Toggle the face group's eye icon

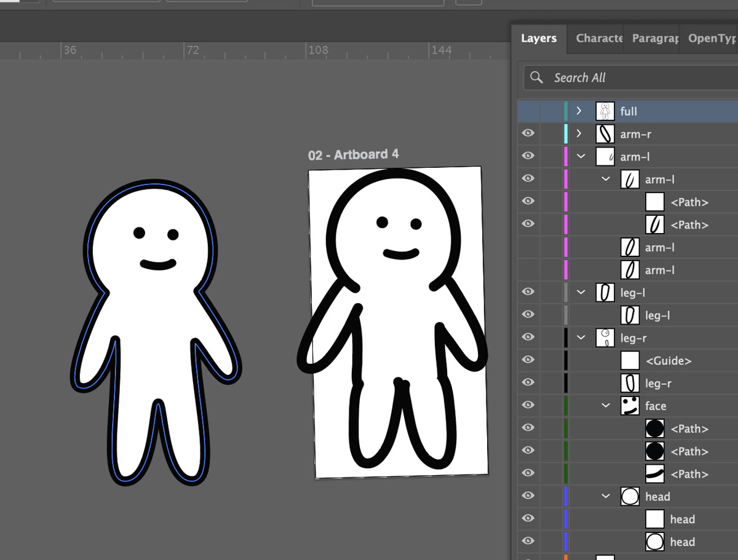coord(528,406)
